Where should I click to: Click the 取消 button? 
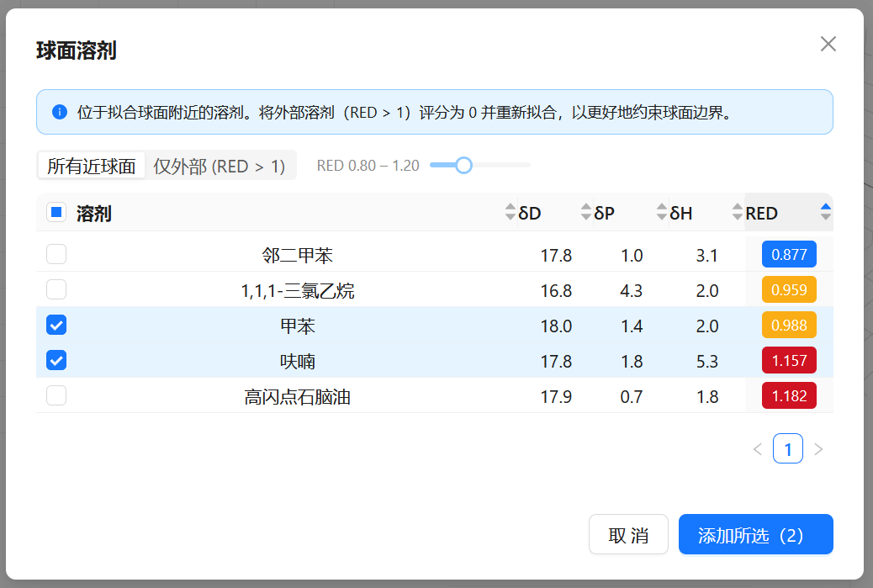628,534
